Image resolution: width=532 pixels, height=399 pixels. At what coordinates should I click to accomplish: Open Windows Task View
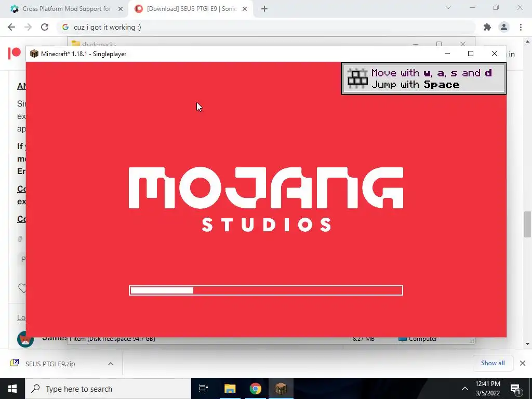click(204, 389)
